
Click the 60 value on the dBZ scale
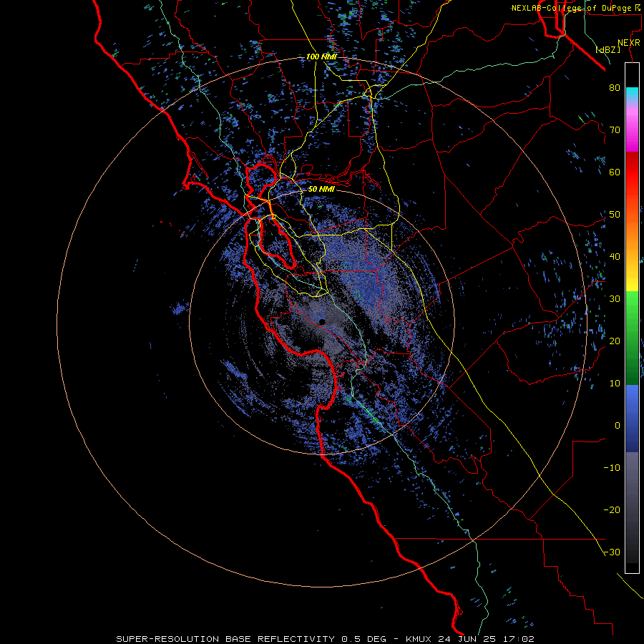click(x=615, y=172)
